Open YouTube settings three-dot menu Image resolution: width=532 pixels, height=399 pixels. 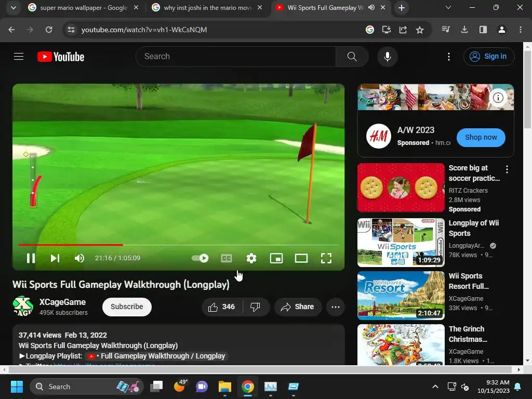448,57
